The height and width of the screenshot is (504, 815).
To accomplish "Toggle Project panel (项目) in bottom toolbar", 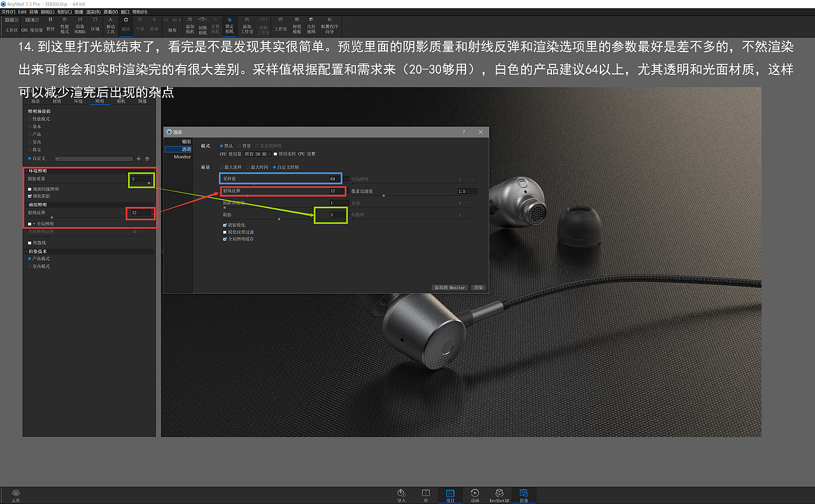I will click(450, 496).
